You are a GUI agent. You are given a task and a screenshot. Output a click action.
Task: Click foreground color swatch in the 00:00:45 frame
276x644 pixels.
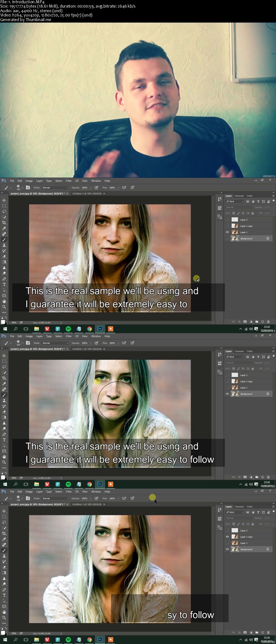click(3, 633)
